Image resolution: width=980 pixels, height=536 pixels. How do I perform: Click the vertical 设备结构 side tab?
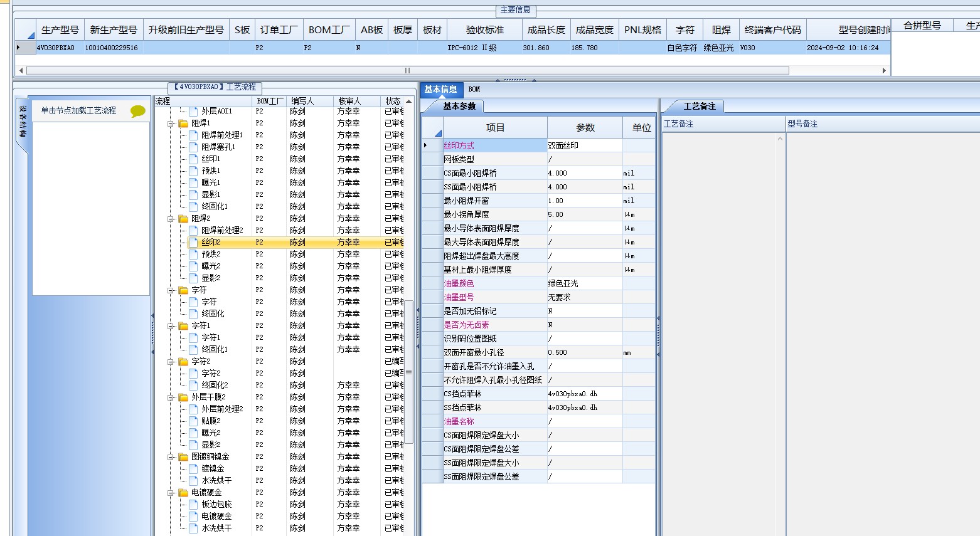coord(22,122)
